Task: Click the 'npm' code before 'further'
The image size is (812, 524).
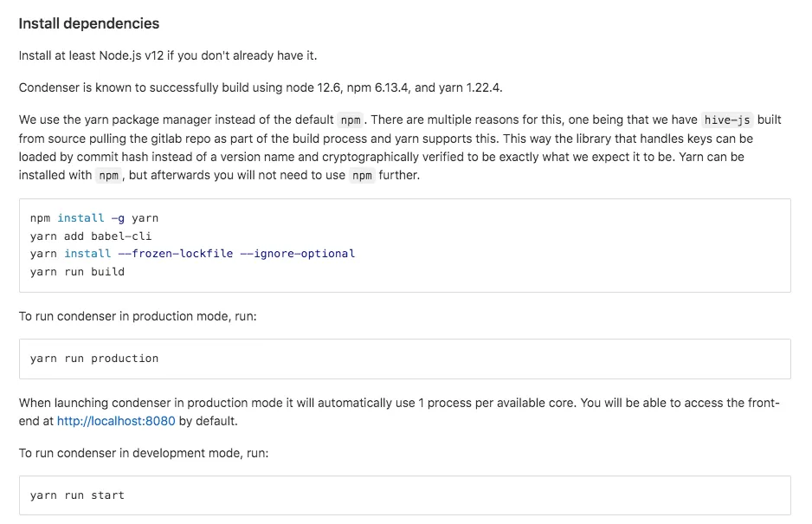Action: click(x=362, y=175)
